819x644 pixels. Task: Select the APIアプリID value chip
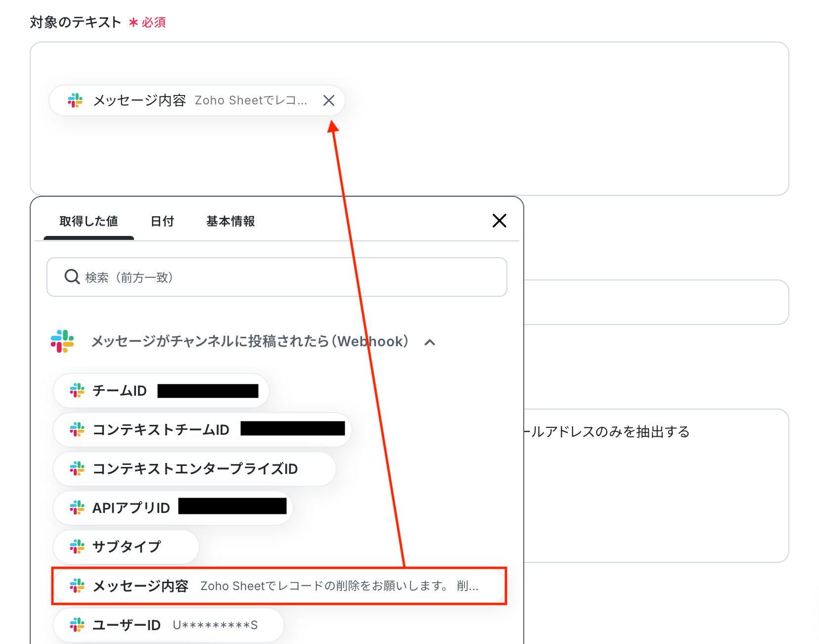coord(173,508)
